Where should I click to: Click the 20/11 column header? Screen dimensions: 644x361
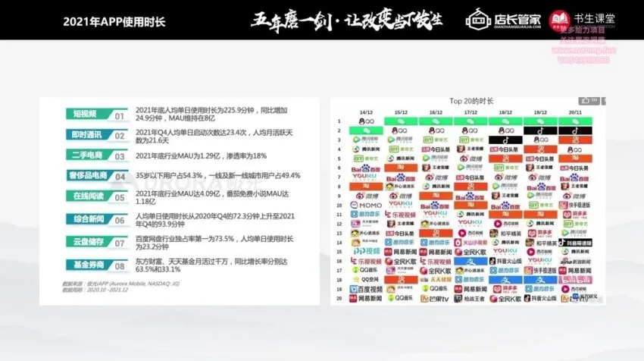tap(575, 112)
